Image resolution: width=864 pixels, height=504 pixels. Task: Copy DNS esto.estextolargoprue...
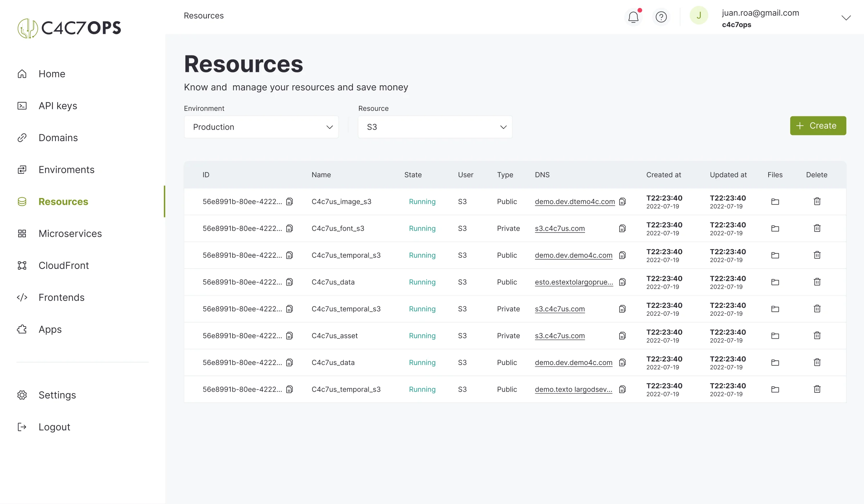(622, 282)
